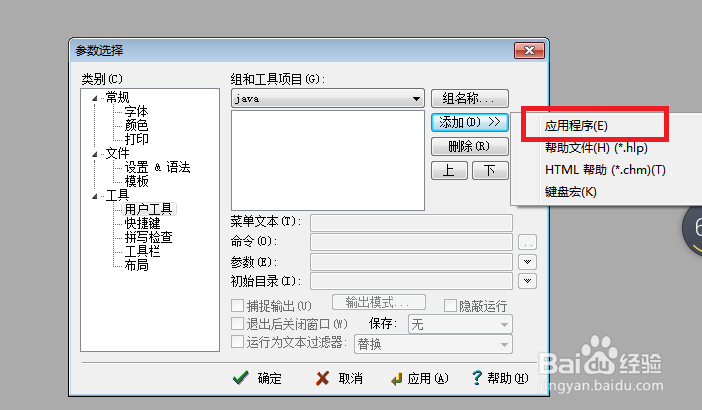Click the red X 取消 button
Viewport: 702px width, 410px height.
[339, 379]
